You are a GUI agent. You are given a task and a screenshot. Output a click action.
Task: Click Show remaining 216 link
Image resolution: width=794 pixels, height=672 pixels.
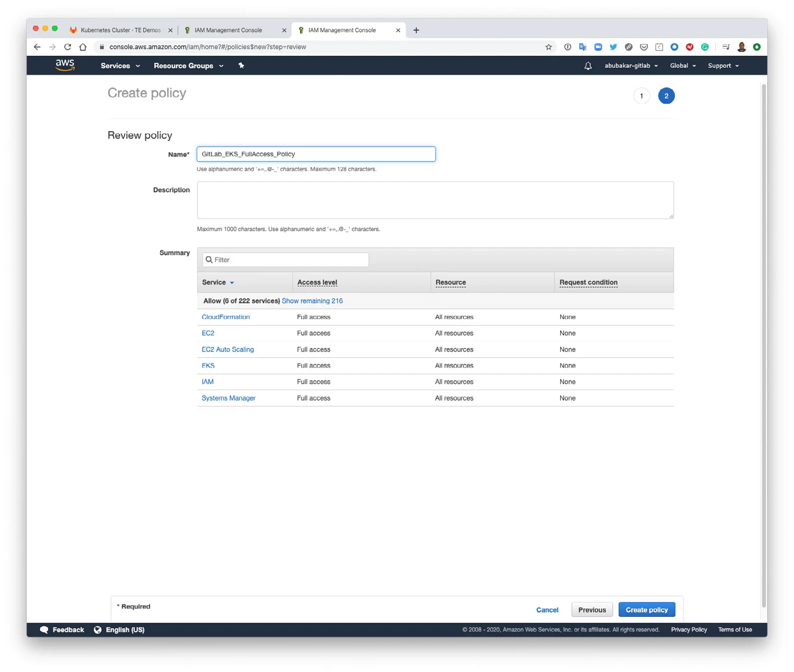[312, 301]
